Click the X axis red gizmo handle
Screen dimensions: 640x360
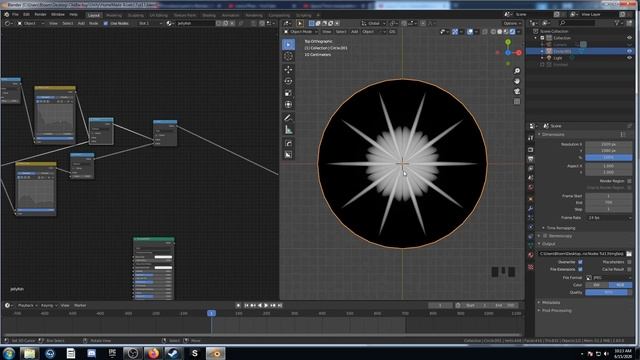pos(519,53)
